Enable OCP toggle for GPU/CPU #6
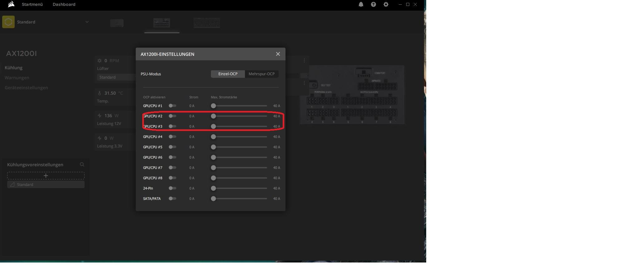 (x=173, y=157)
